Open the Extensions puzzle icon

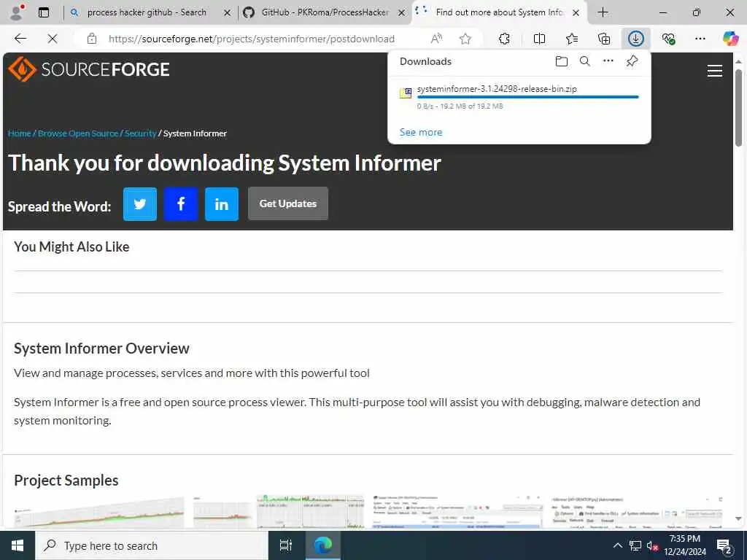click(504, 39)
